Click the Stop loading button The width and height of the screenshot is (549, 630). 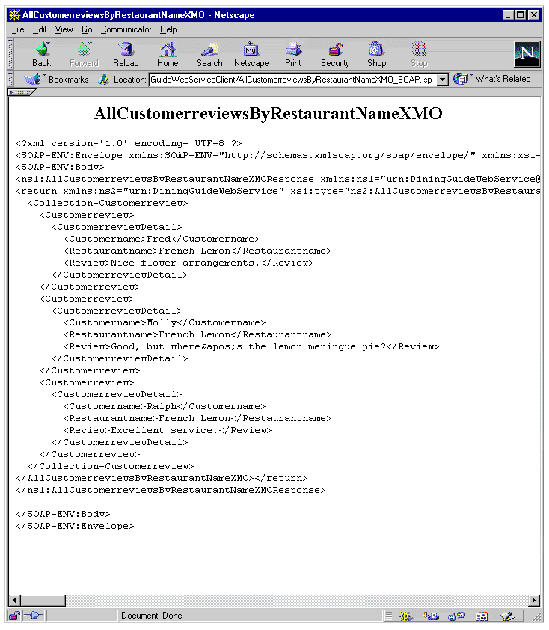pyautogui.click(x=419, y=55)
